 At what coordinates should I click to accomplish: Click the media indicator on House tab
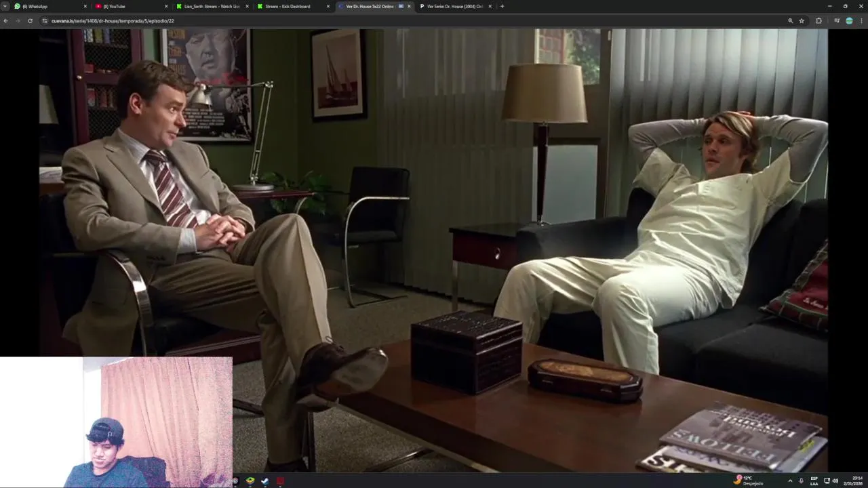[401, 6]
